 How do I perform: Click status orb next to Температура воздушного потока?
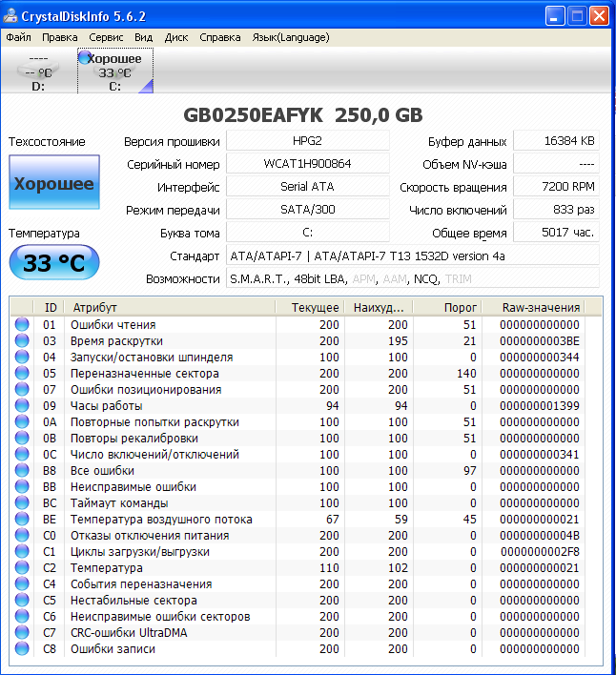22,520
